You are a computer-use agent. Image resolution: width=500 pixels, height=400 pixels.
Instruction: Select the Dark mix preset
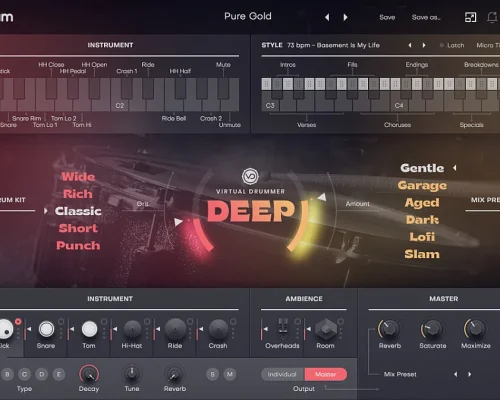click(422, 220)
